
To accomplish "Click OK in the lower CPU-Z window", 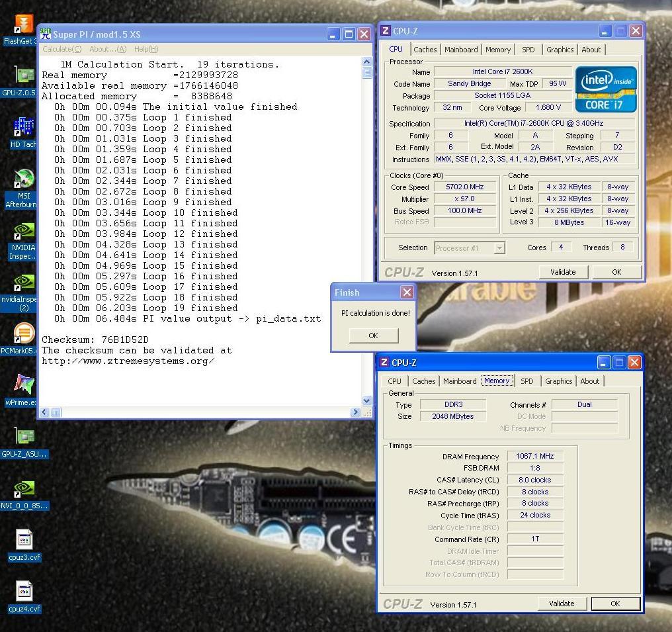I will click(615, 604).
